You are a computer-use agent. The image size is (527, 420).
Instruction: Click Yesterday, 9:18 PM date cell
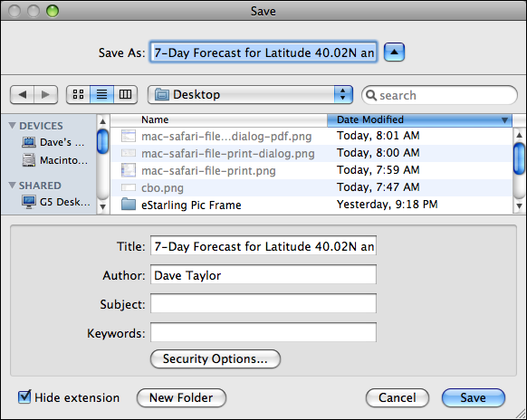pyautogui.click(x=388, y=205)
